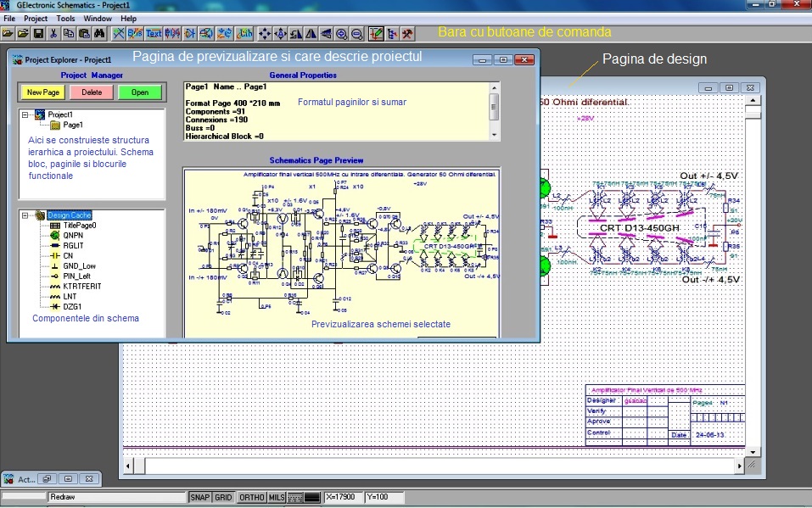The width and height of the screenshot is (812, 508).
Task: Collapse the Design Cache tree node
Action: point(26,215)
